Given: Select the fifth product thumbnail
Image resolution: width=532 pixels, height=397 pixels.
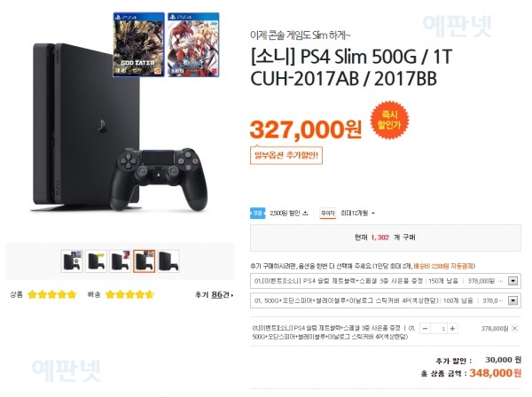Looking at the screenshot, I should (168, 261).
